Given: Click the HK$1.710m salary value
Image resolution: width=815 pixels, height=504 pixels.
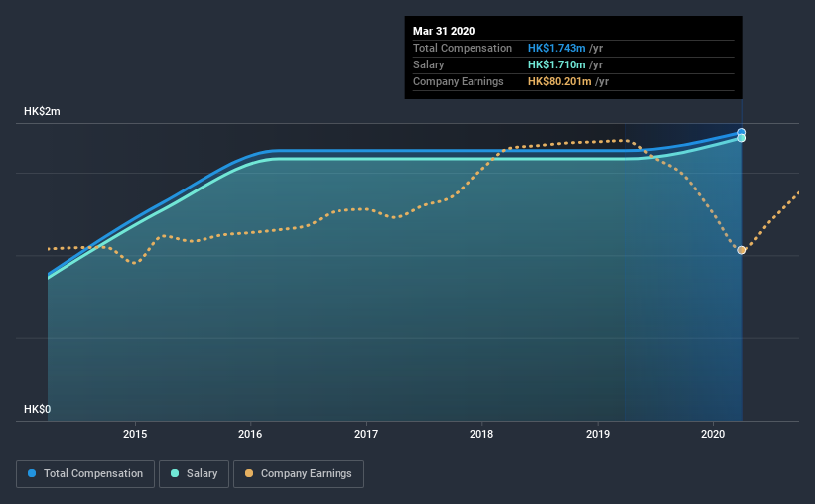Looking at the screenshot, I should click(556, 64).
